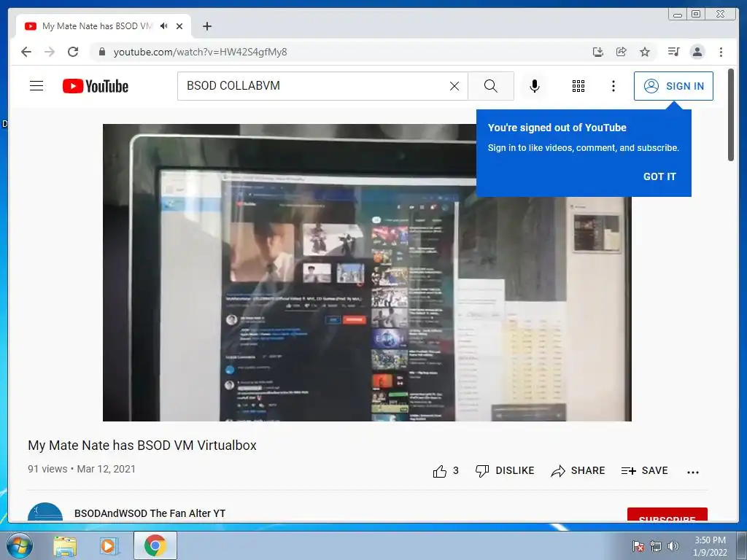Clear the search box text

click(454, 86)
